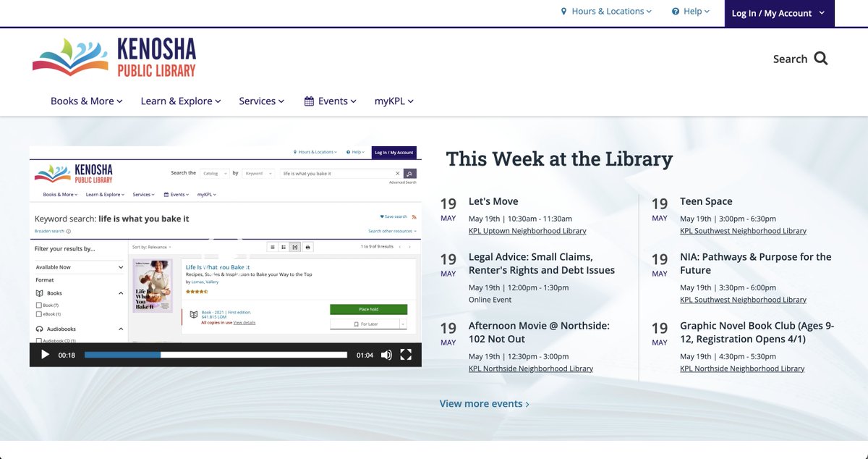868x459 pixels.
Task: Mute the video volume
Action: [x=386, y=355]
